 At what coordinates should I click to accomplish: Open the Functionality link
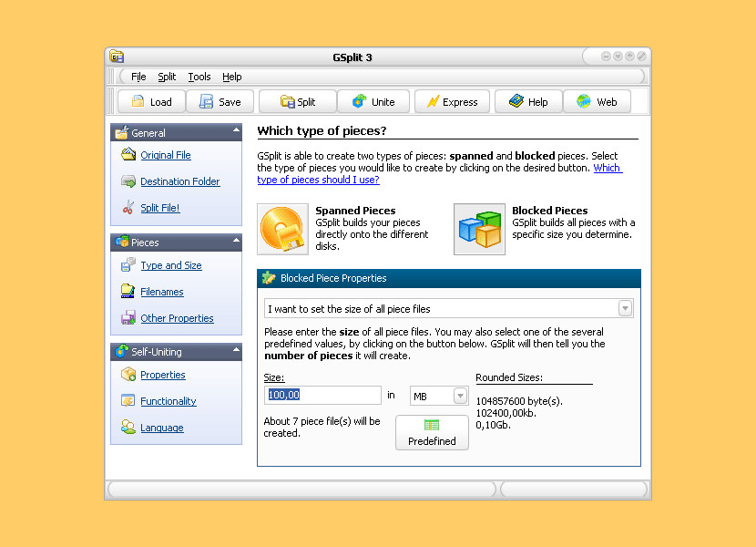(x=169, y=401)
